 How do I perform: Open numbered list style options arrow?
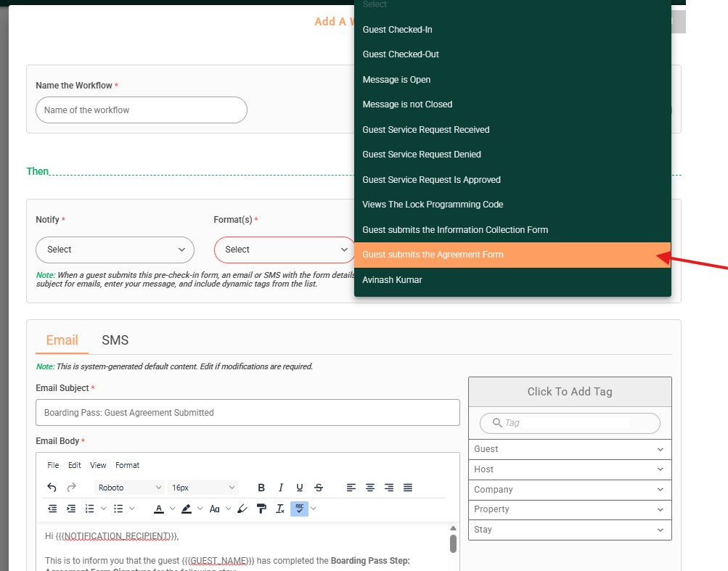[x=104, y=509]
